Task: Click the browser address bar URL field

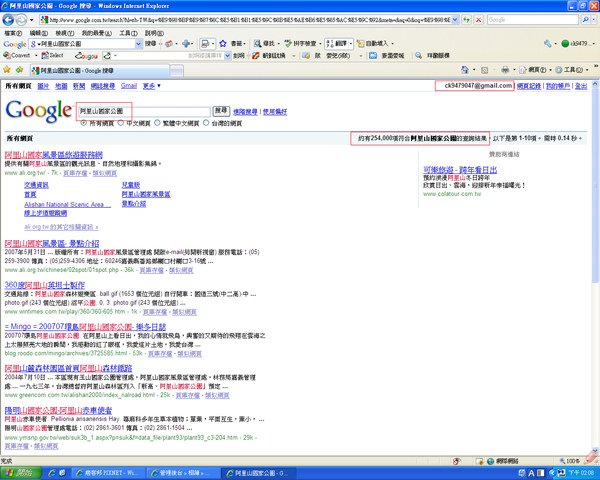Action: coord(250,20)
